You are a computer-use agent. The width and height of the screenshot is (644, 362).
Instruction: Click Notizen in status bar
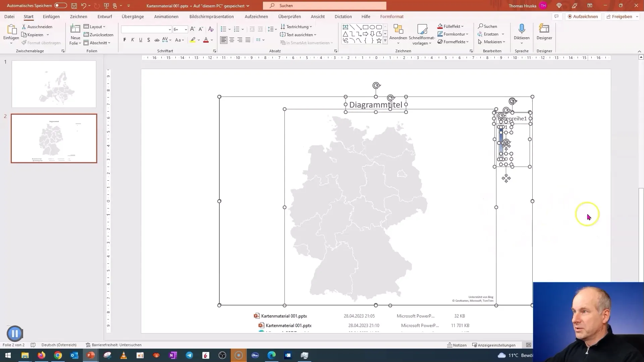457,345
